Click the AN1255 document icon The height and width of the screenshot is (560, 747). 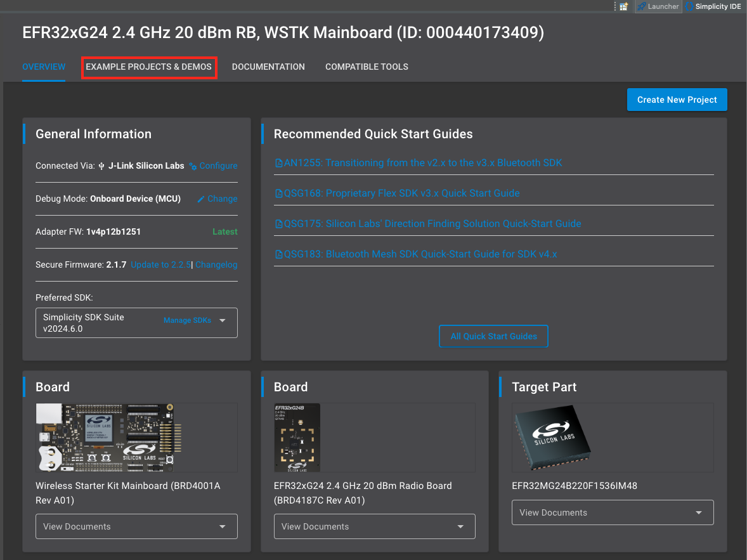click(278, 163)
